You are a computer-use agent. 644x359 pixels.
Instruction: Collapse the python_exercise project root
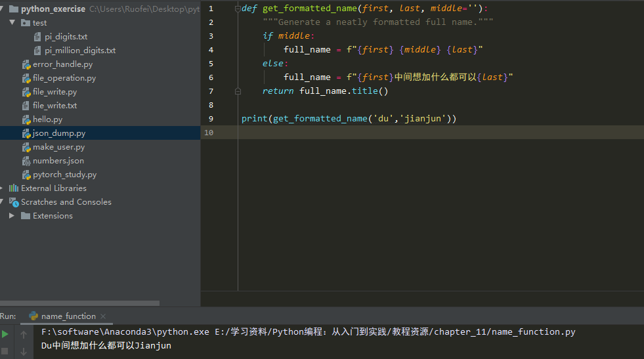point(2,9)
